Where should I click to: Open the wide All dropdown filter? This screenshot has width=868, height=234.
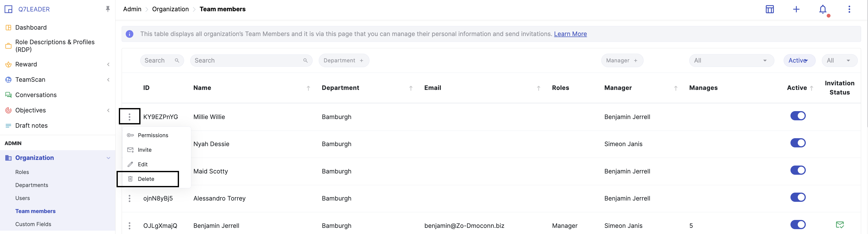732,61
